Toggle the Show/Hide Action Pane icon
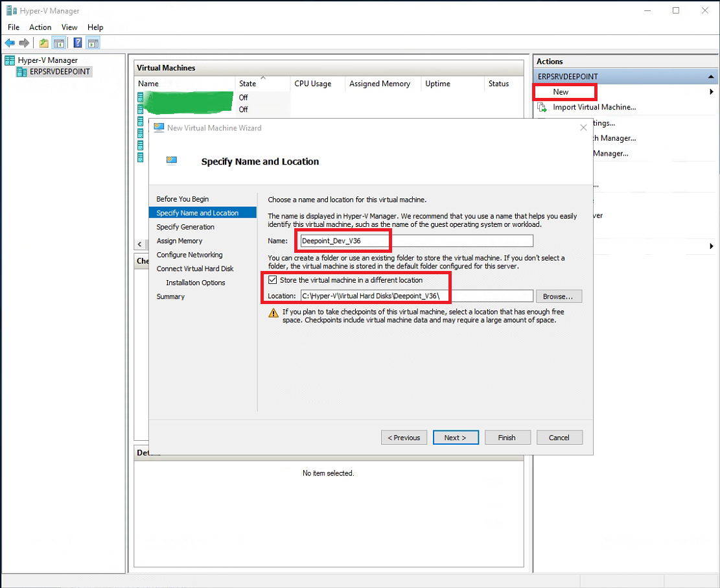 point(93,43)
